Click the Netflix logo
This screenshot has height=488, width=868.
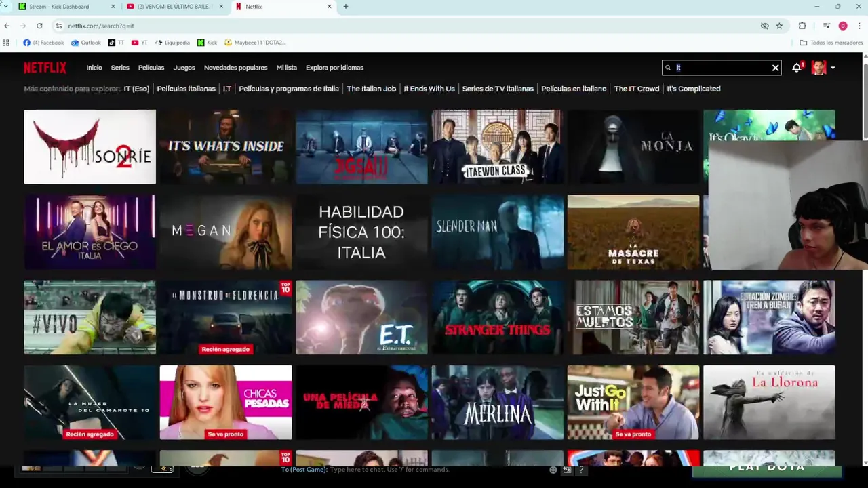click(x=45, y=68)
